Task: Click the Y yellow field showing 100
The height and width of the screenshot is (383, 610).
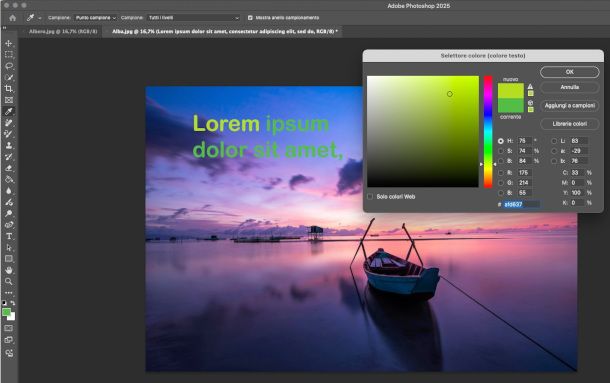Action: coord(577,193)
